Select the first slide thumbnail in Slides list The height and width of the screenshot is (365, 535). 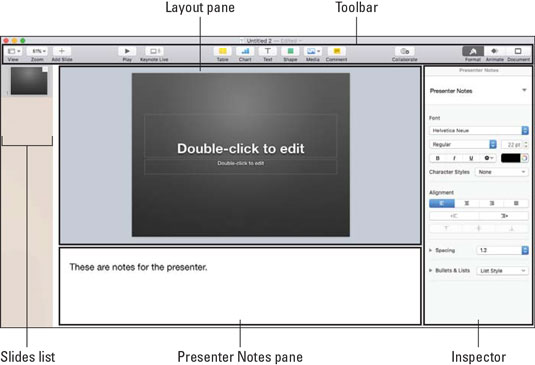(x=29, y=81)
